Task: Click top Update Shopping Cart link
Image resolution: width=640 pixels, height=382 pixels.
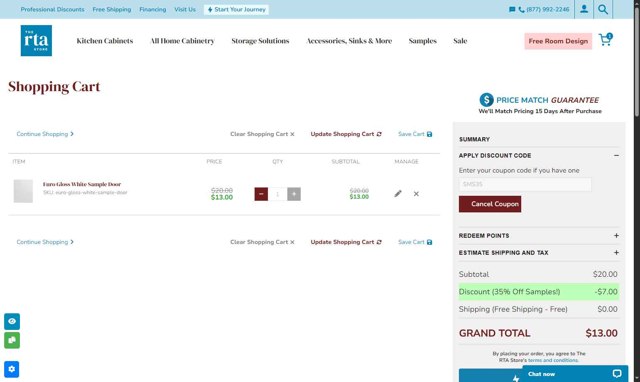Action: tap(346, 134)
